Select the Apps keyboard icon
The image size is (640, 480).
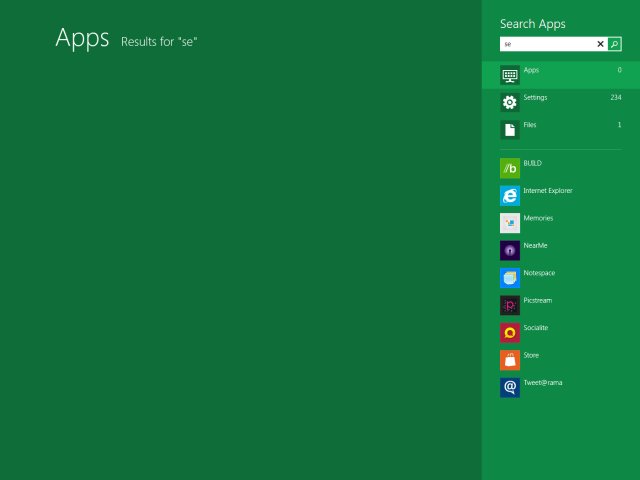coord(510,75)
